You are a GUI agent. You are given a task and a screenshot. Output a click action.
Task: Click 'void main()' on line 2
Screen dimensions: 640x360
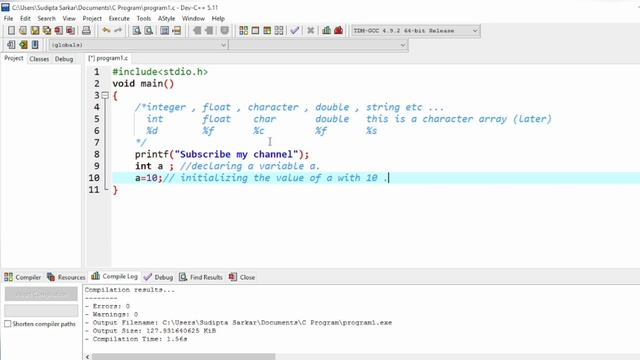click(143, 84)
